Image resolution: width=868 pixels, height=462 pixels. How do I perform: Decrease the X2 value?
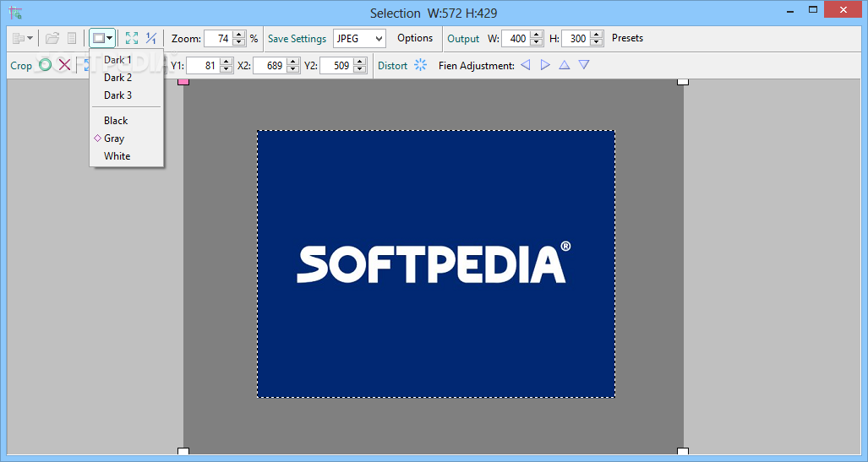(293, 70)
